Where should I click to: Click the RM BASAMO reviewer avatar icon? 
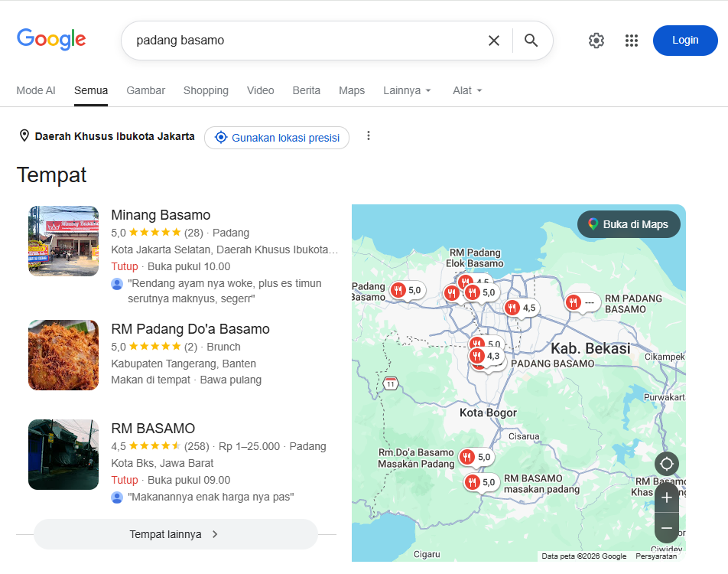tap(117, 497)
